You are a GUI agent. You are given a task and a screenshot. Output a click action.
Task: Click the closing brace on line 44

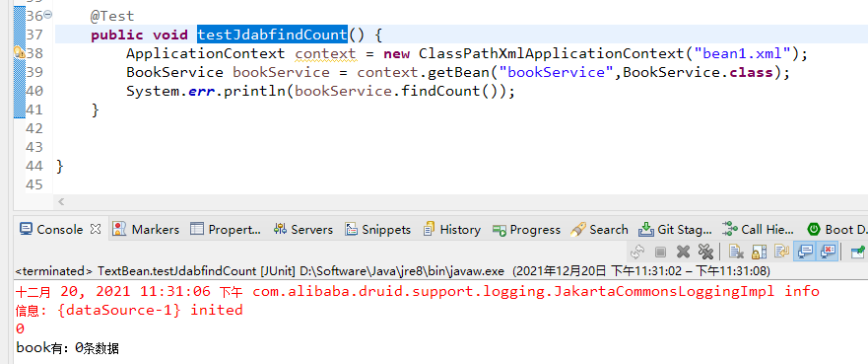pyautogui.click(x=60, y=166)
